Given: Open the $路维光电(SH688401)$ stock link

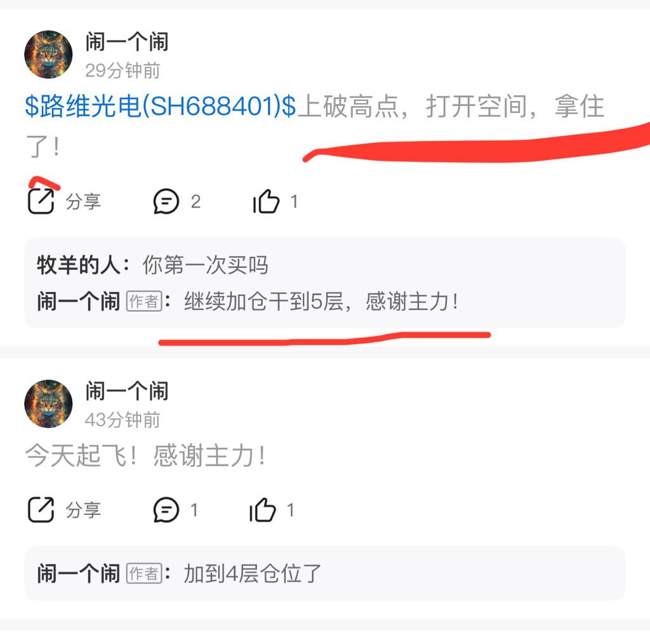Looking at the screenshot, I should tap(161, 105).
